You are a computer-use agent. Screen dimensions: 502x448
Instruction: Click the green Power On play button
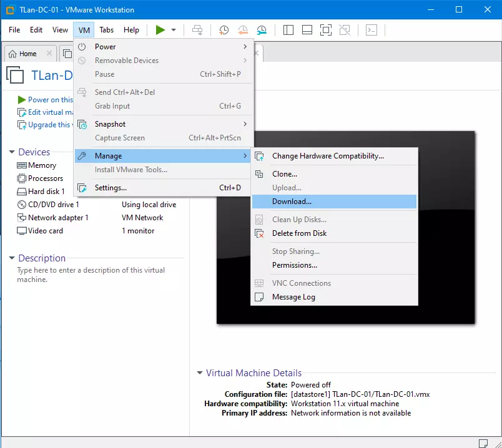pos(160,30)
